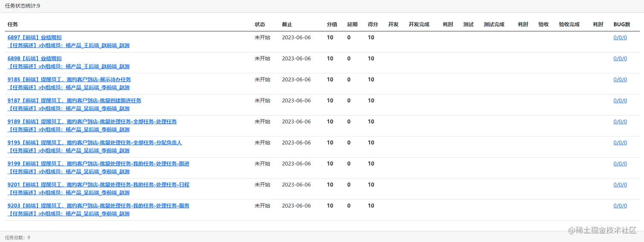Click 任务描述 link under task 9199
The height and width of the screenshot is (242, 644).
[69, 172]
